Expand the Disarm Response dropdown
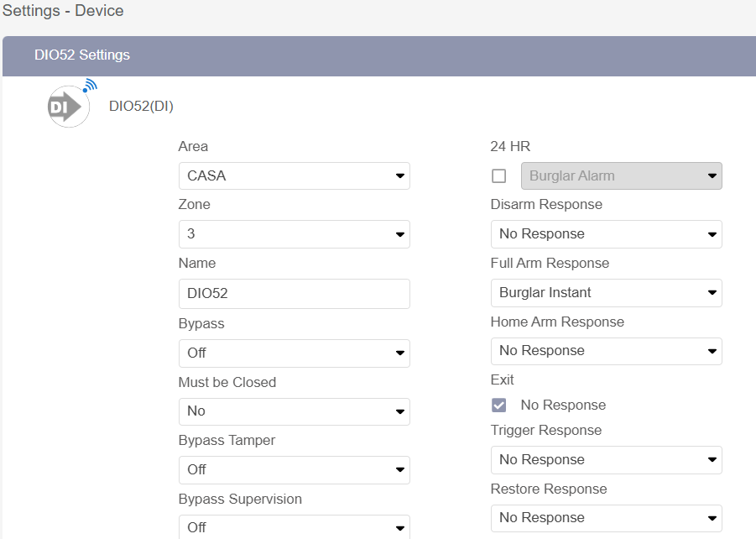The image size is (756, 539). click(x=606, y=234)
